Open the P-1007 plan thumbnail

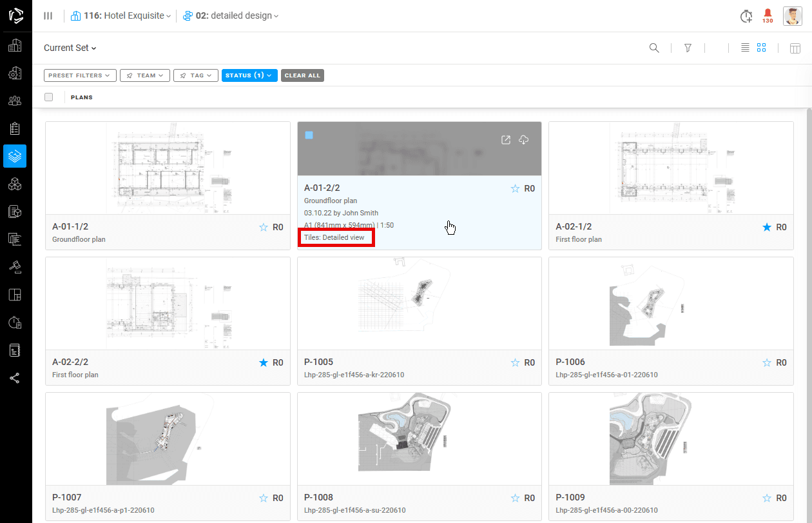coord(168,439)
